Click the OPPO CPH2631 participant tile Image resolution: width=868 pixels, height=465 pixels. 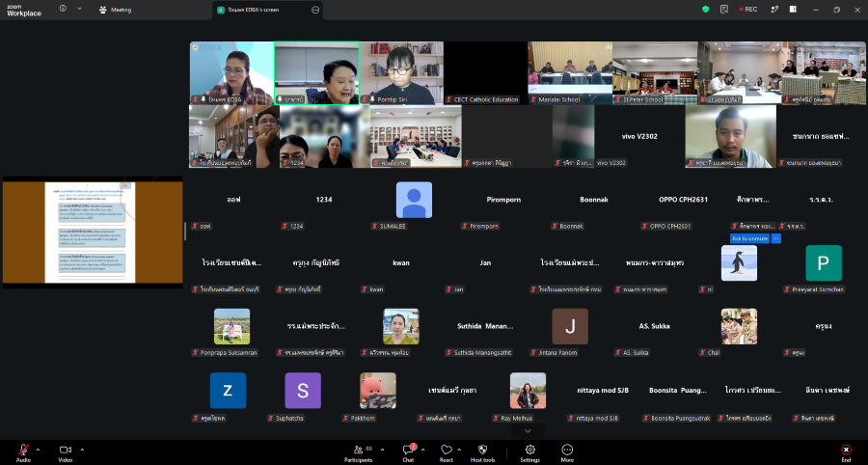point(683,201)
